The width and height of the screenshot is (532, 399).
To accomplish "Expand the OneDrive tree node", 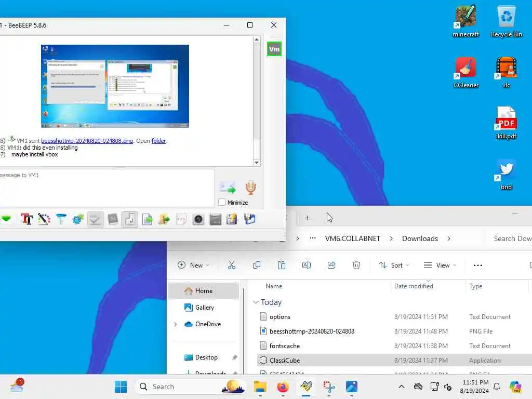I will pyautogui.click(x=176, y=324).
